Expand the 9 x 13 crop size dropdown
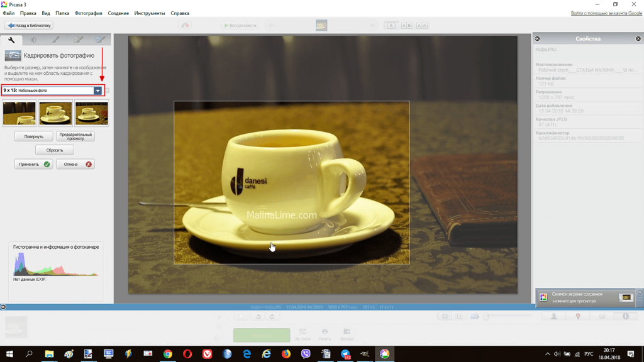This screenshot has height=362, width=644. (x=97, y=90)
